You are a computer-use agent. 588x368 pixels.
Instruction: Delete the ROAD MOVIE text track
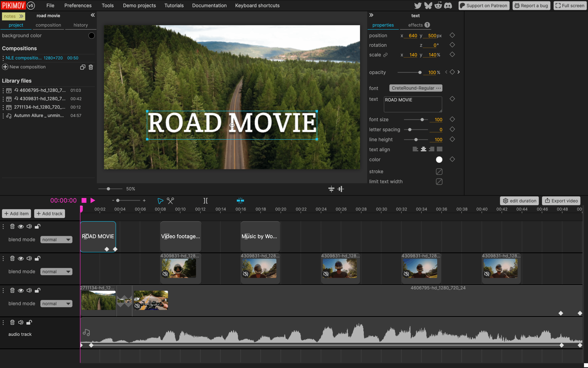coord(12,226)
